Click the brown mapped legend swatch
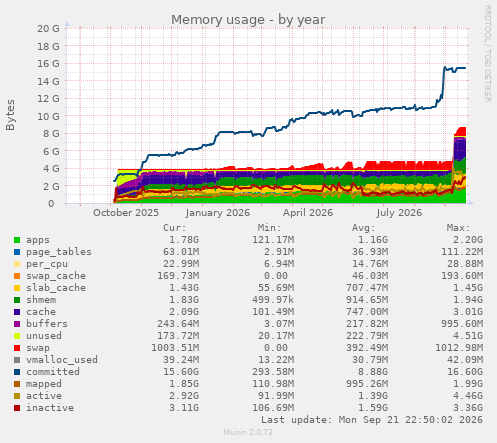497x443 pixels. click(x=17, y=384)
